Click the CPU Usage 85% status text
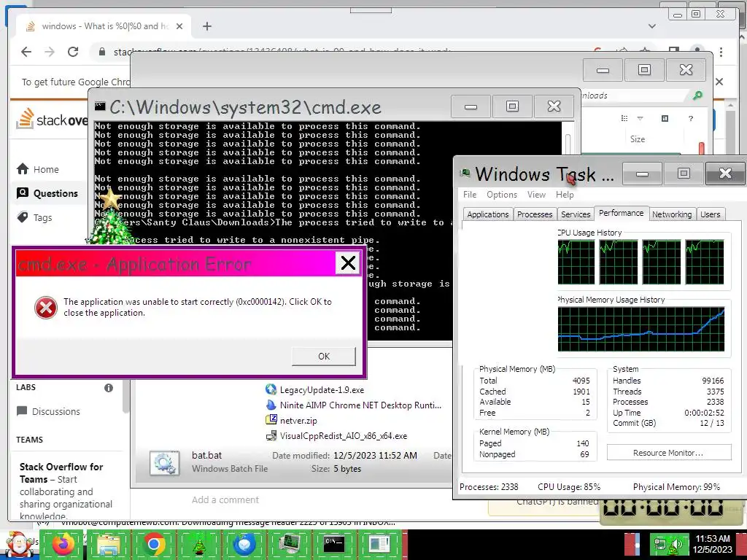 click(569, 486)
